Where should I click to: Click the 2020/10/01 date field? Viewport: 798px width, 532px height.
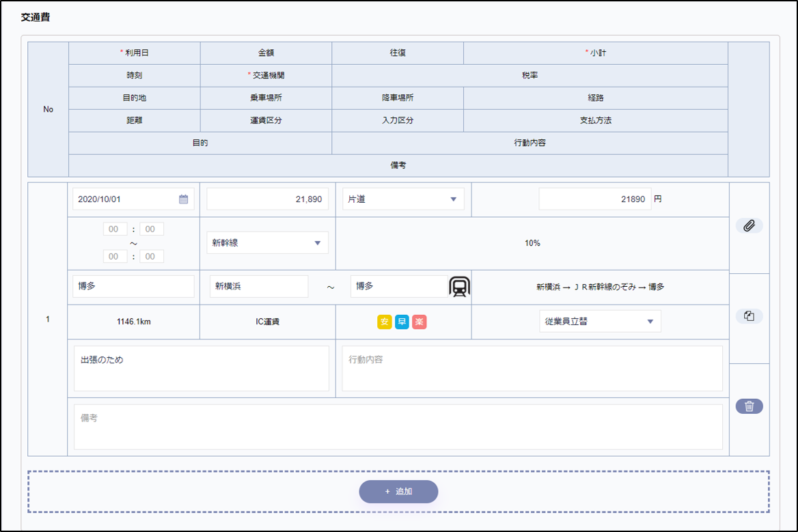pos(126,199)
